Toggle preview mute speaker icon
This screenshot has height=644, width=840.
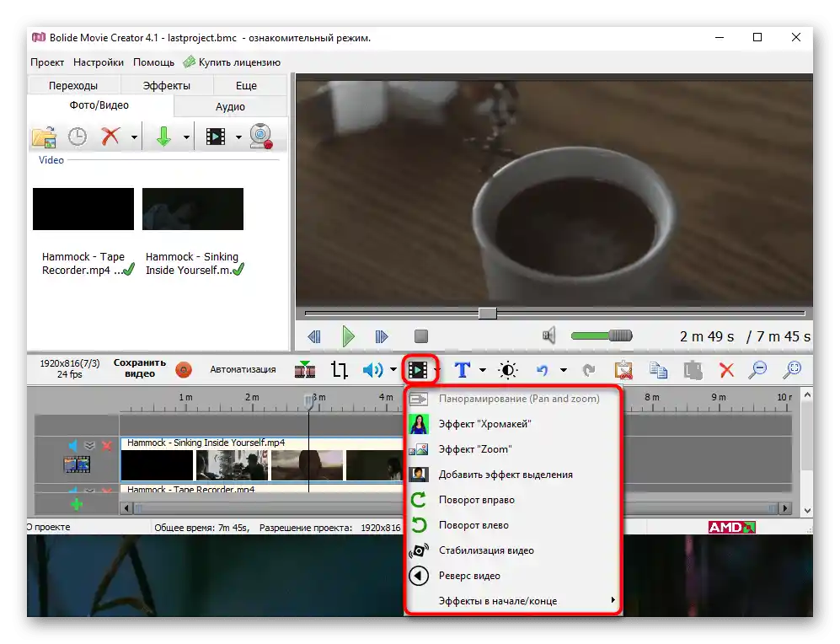(x=548, y=336)
